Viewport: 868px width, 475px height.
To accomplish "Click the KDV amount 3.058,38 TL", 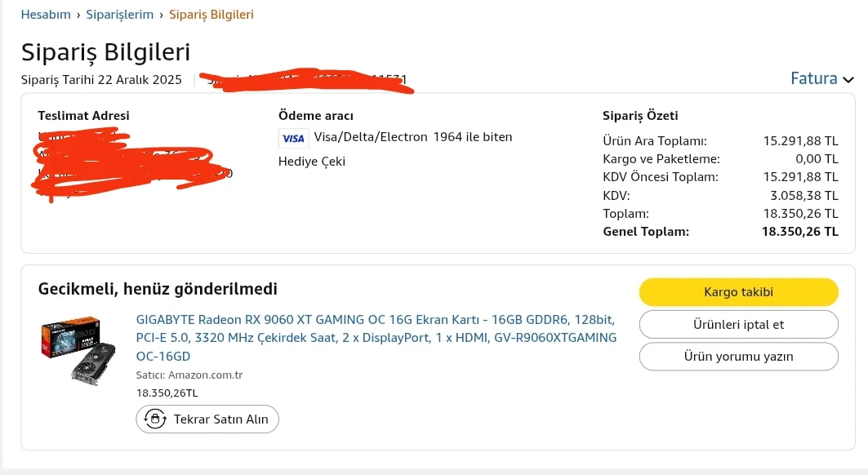I will coord(803,196).
